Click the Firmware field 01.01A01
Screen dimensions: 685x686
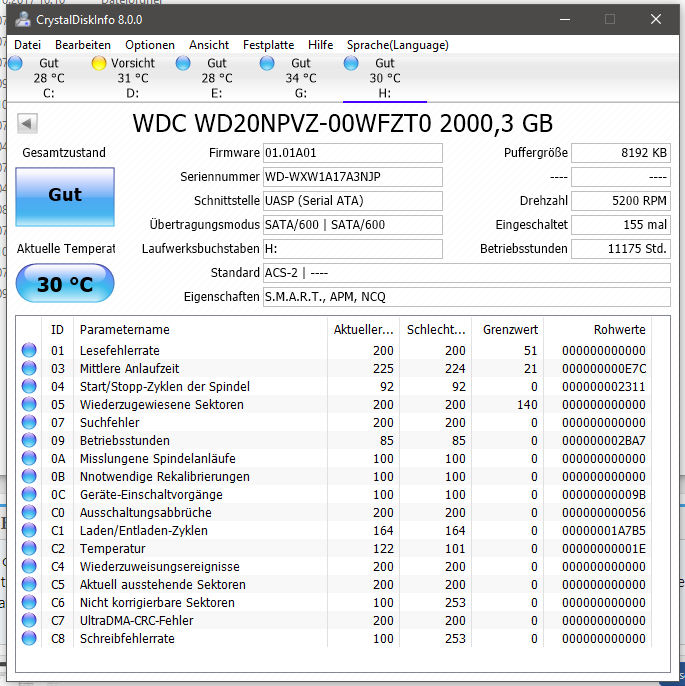(353, 153)
